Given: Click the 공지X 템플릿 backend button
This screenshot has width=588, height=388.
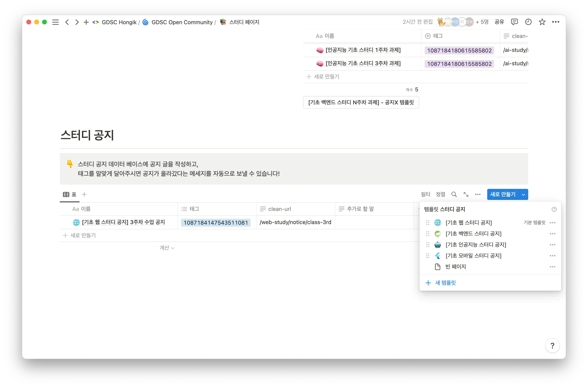Looking at the screenshot, I should coord(361,102).
